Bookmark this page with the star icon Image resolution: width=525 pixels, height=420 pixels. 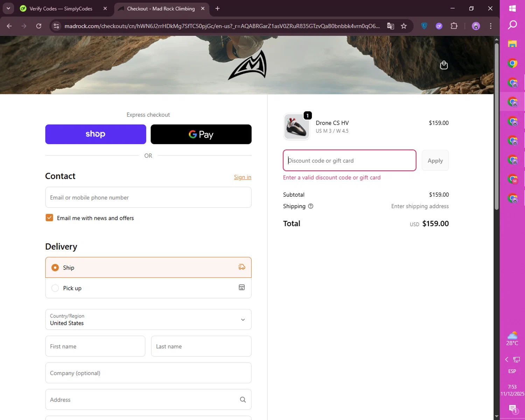tap(404, 26)
